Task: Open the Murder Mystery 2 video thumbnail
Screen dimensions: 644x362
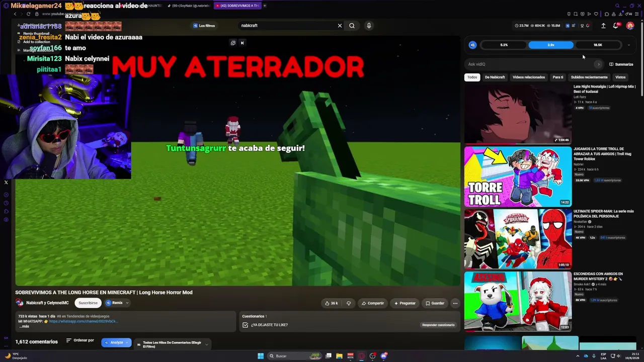Action: pyautogui.click(x=518, y=302)
